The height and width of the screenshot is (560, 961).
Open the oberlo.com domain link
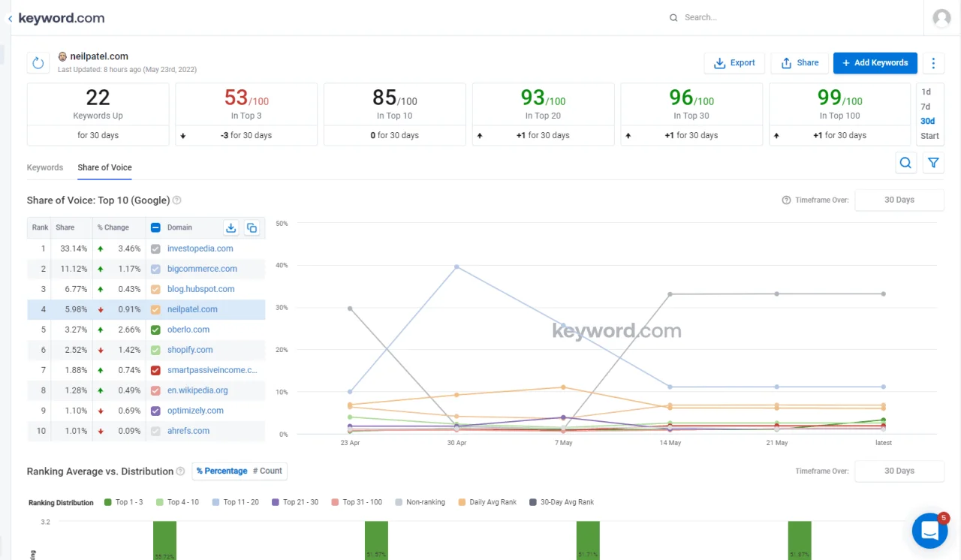click(188, 330)
